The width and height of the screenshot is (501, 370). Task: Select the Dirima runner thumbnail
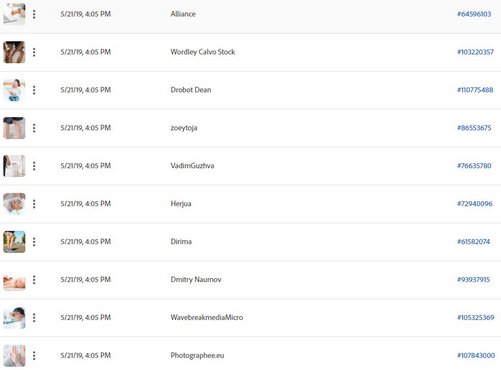(14, 242)
